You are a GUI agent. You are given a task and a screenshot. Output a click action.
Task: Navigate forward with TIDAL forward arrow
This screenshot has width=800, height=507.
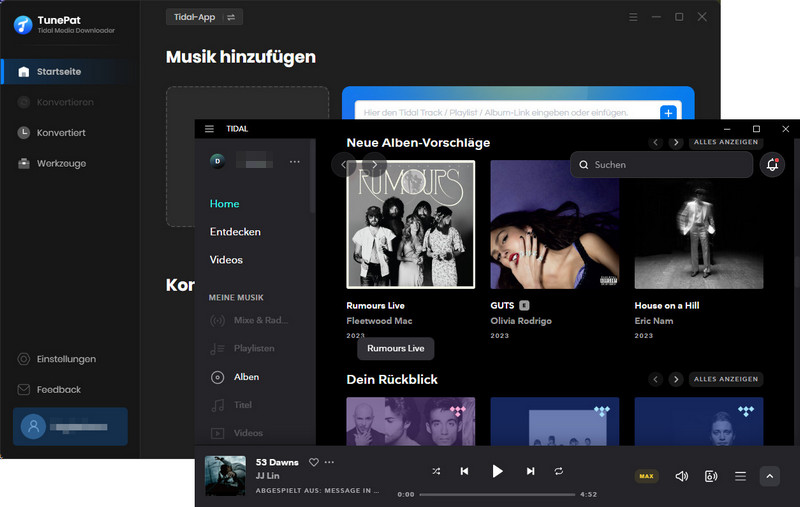point(375,165)
